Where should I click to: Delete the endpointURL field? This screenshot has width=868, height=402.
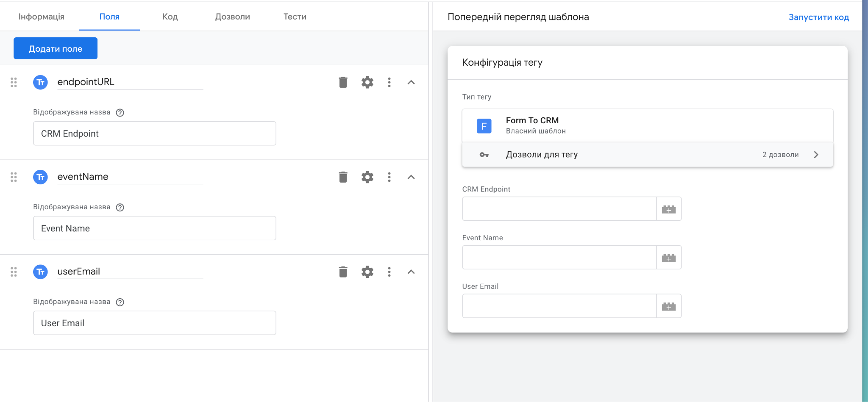pyautogui.click(x=342, y=82)
